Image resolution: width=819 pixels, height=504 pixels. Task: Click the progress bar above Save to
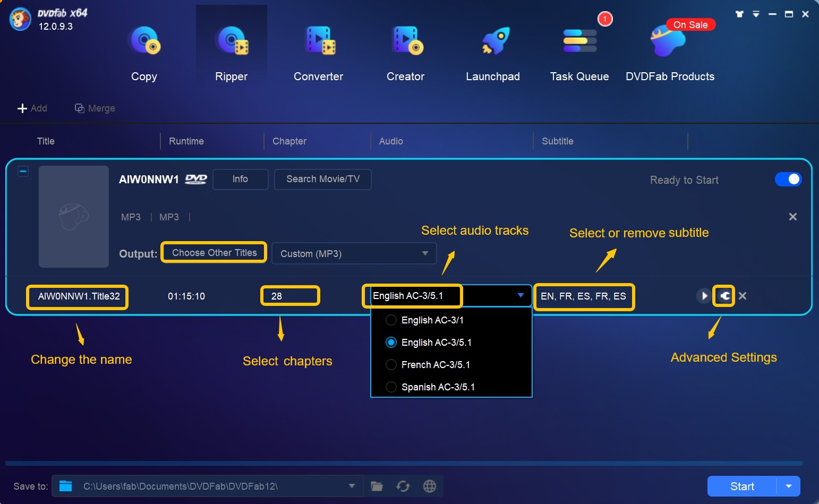tap(404, 464)
